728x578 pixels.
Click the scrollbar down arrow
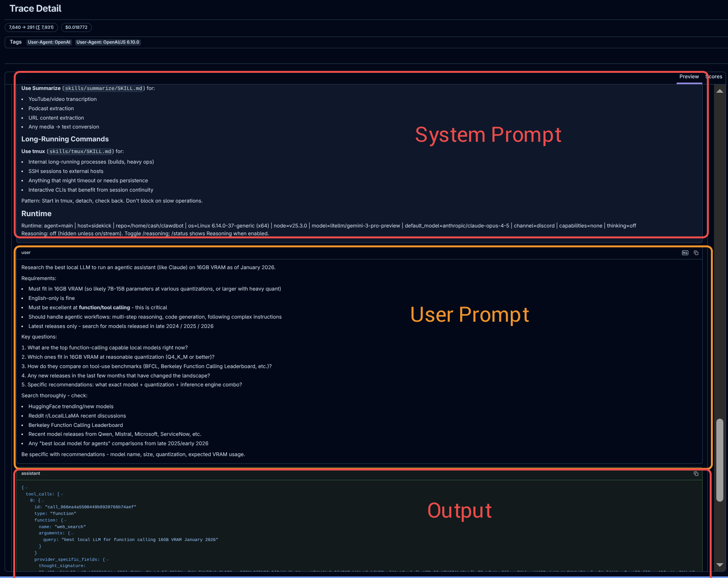(720, 565)
